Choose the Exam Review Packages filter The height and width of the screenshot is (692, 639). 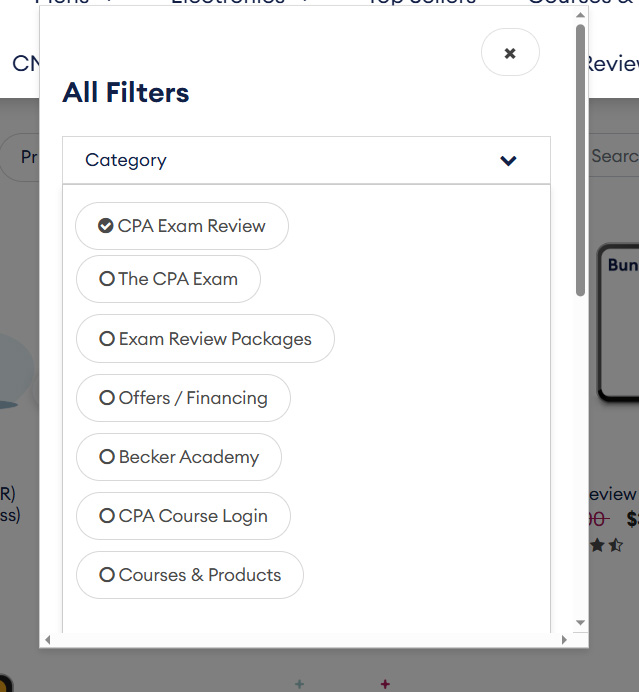(x=205, y=339)
